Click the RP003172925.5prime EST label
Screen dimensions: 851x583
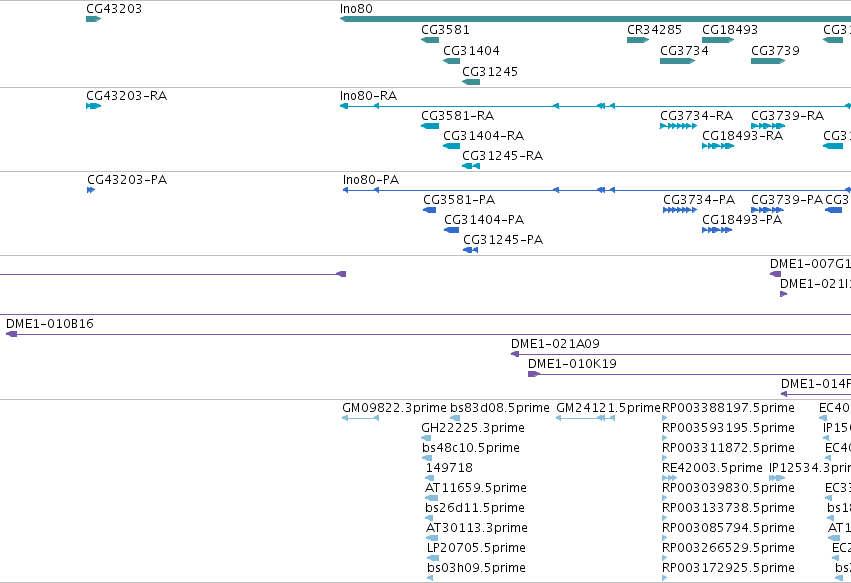728,568
